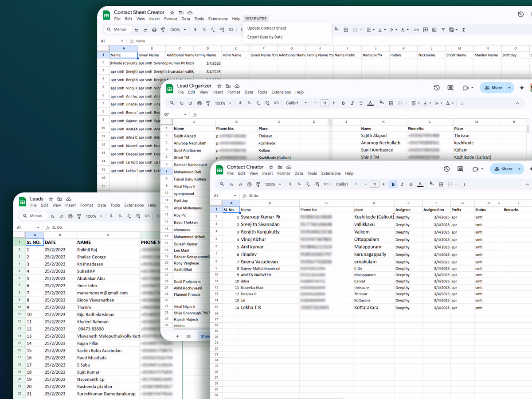Open Data menu in Lead Organizer window
This screenshot has height=399, width=532.
249,92
